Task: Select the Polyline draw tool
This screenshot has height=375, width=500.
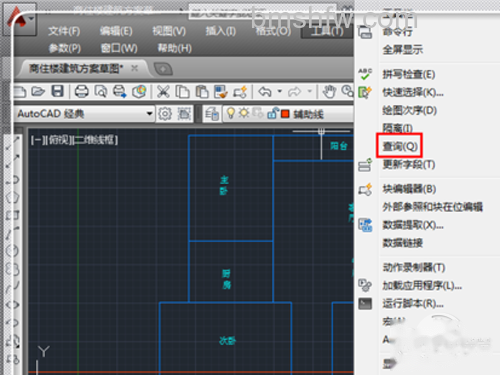Action: tap(13, 180)
